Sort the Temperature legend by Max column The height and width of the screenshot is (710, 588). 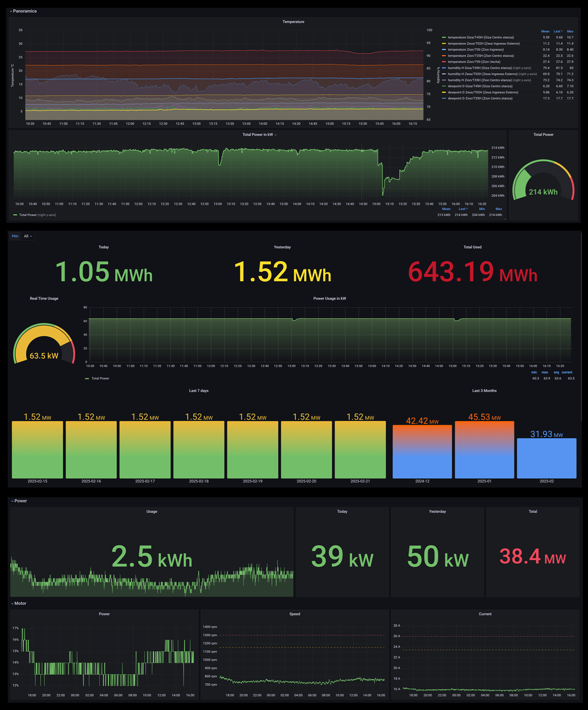[570, 31]
